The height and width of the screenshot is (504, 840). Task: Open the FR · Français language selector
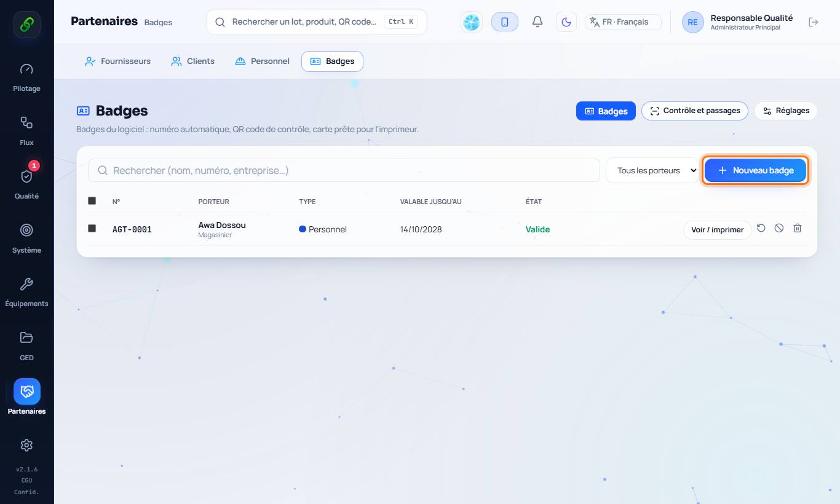623,22
